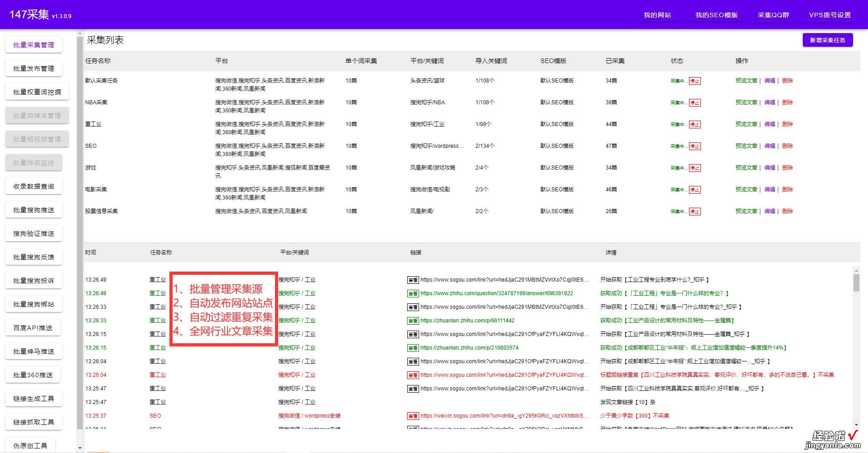Click sidebar scrollbar down arrow

(x=80, y=448)
